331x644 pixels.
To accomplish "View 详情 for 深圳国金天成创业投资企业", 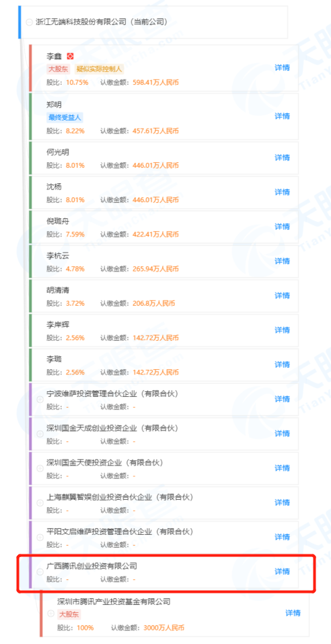I will coord(282,433).
